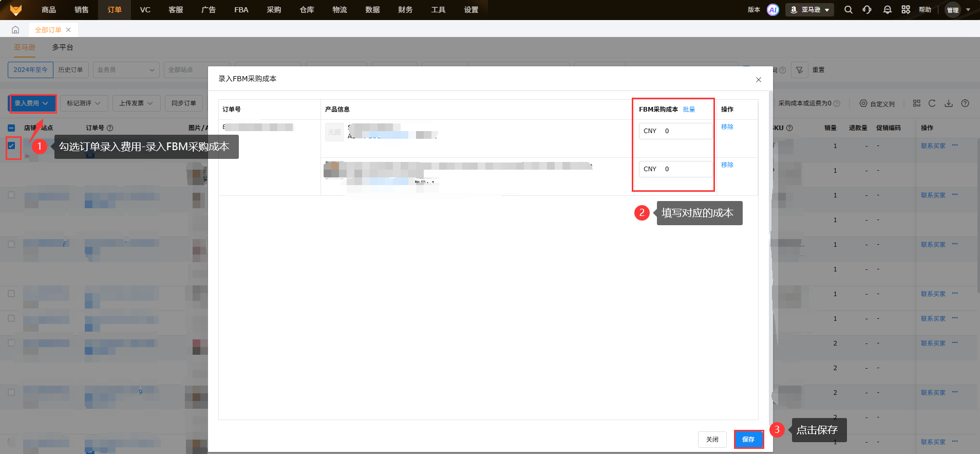Click the 退款量 column header

pos(858,128)
